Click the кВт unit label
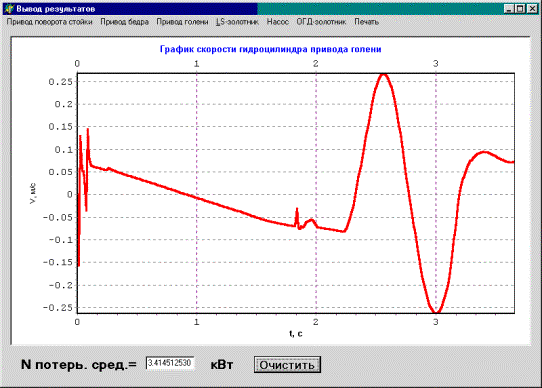The height and width of the screenshot is (388, 542). 222,365
